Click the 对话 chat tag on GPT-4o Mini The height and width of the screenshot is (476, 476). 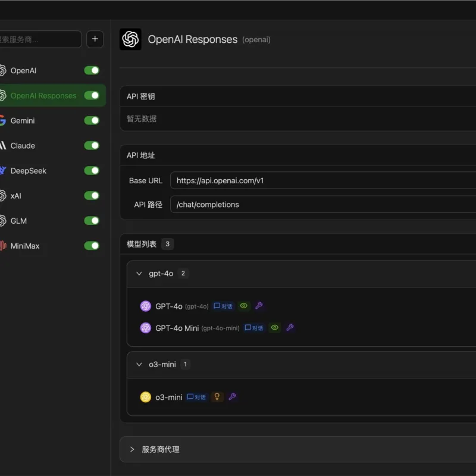click(x=254, y=328)
